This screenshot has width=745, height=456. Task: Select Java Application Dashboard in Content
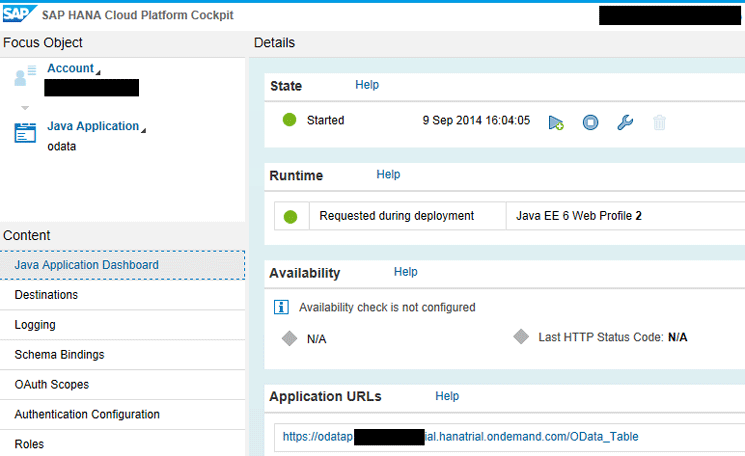click(123, 265)
